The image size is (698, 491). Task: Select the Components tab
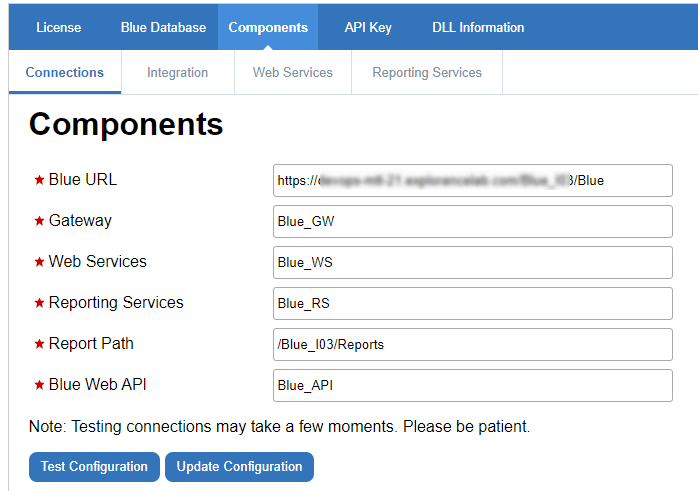pos(268,28)
